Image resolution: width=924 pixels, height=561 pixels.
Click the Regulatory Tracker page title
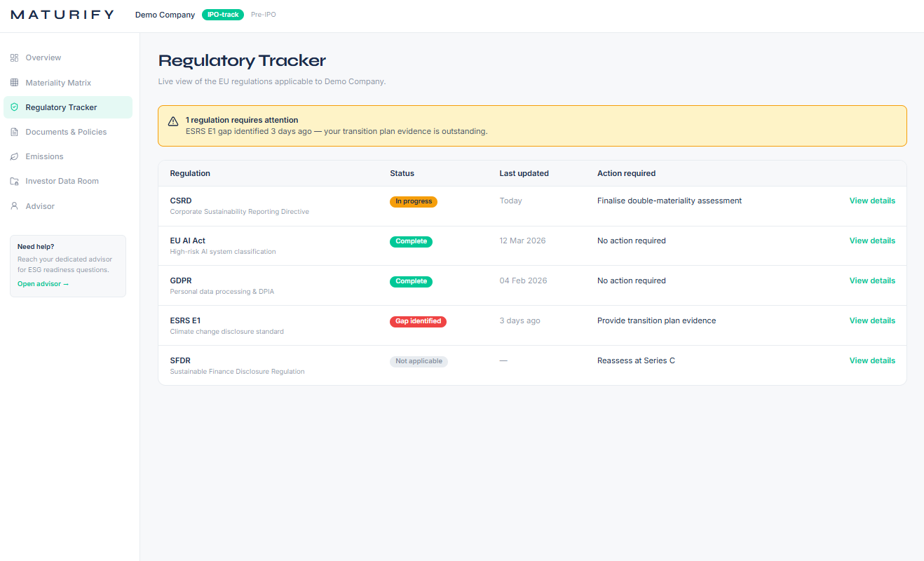[x=243, y=60]
